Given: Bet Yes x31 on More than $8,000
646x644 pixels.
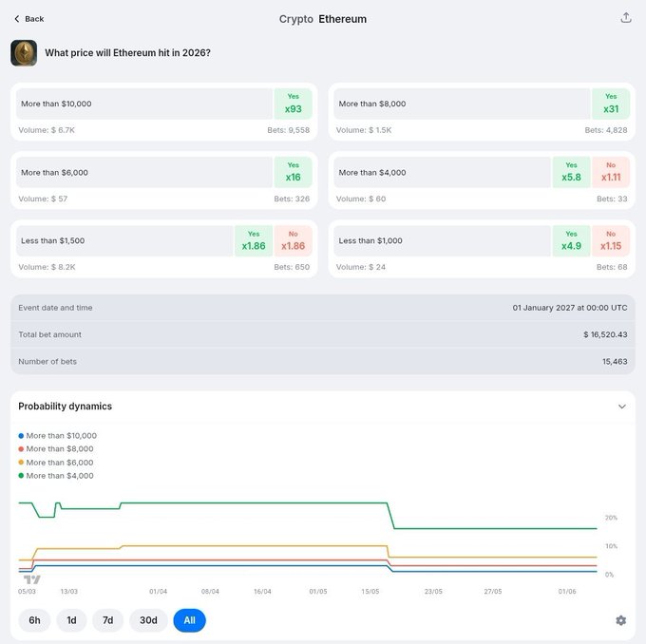Looking at the screenshot, I should coord(611,104).
